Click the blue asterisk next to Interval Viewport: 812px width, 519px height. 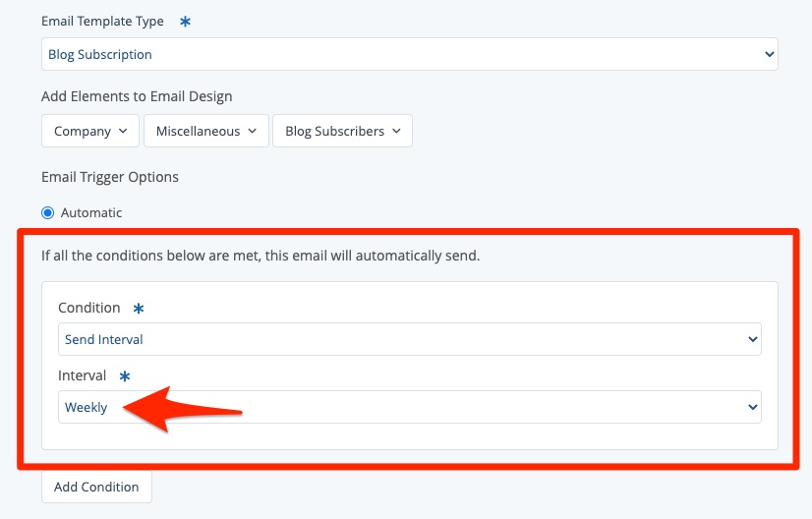click(125, 376)
